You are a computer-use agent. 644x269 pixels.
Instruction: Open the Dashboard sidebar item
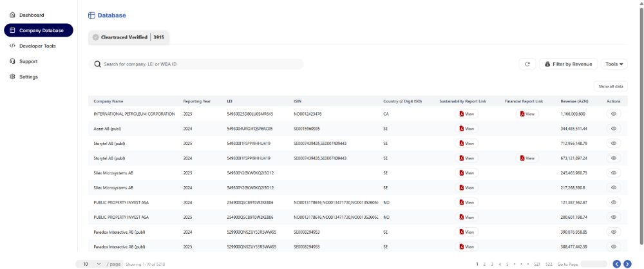tap(27, 15)
